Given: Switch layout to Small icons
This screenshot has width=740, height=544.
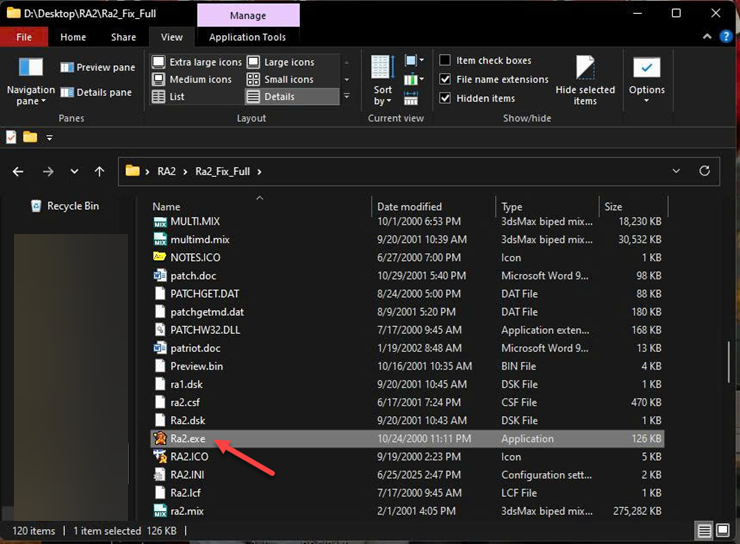Looking at the screenshot, I should pyautogui.click(x=280, y=79).
